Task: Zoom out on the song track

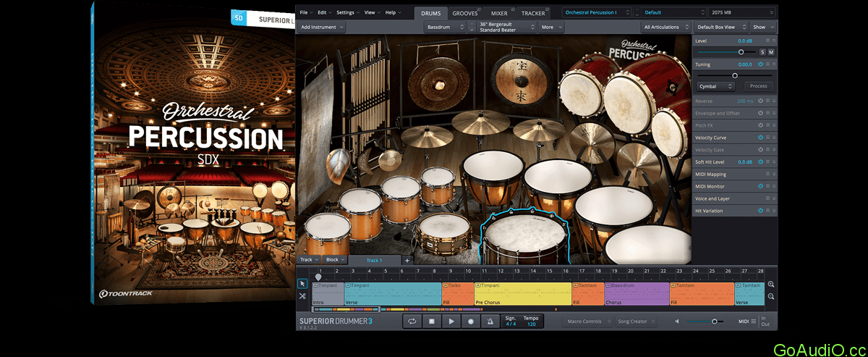Action: [771, 297]
